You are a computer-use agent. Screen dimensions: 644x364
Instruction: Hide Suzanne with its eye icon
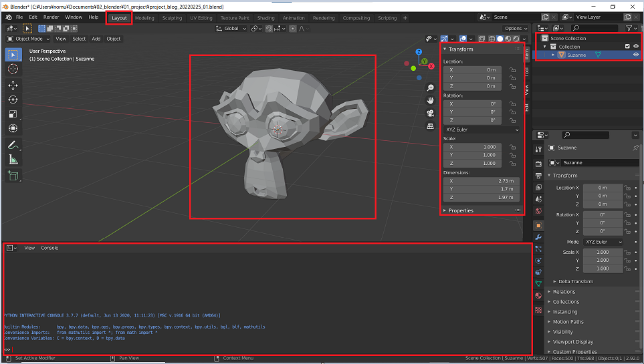[636, 55]
